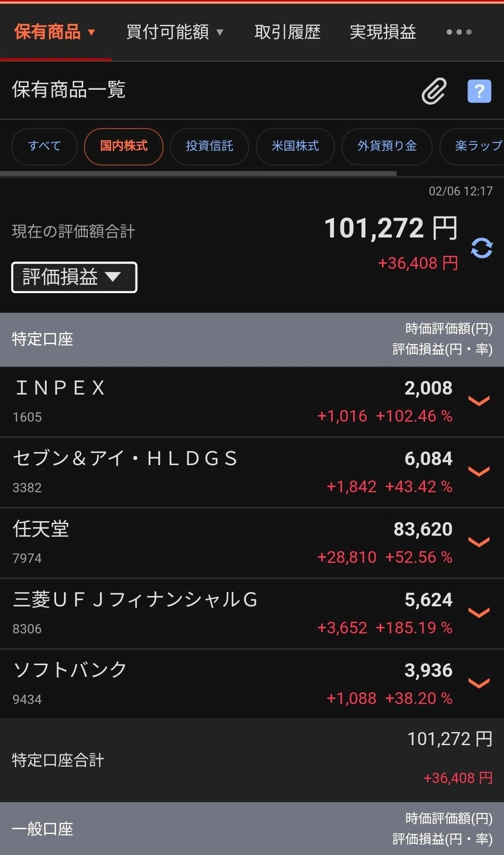
Task: Open the 保有商品 tab dropdown arrow
Action: [92, 32]
